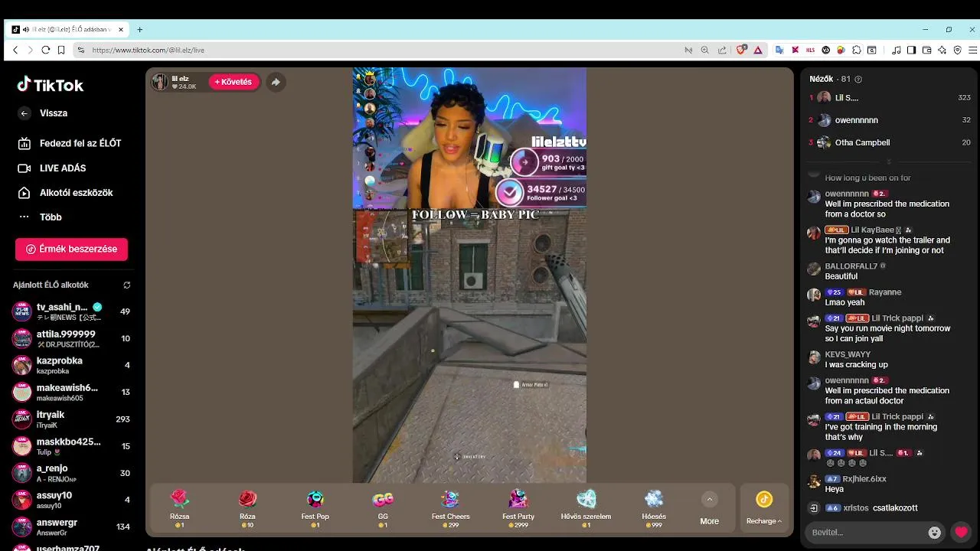Close the TikTok live tab
Image resolution: width=980 pixels, height=551 pixels.
coord(121,30)
